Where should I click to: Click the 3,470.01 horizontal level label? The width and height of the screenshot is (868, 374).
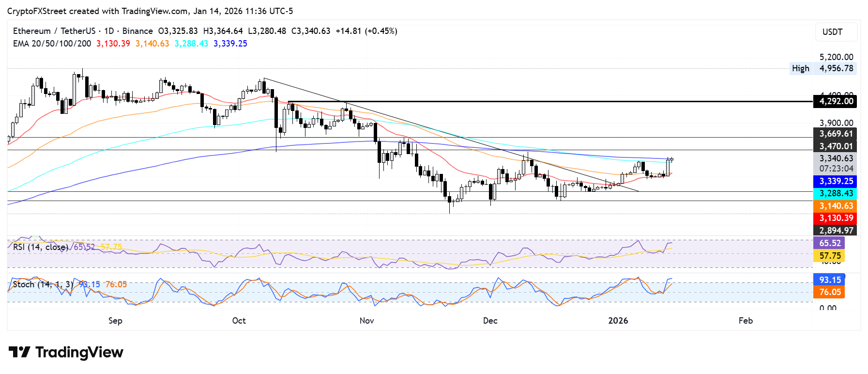tap(836, 146)
